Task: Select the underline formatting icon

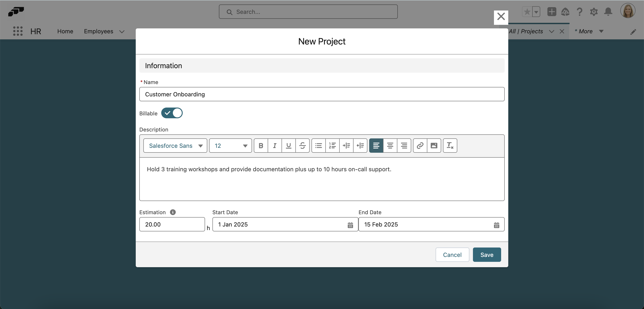Action: (x=288, y=146)
